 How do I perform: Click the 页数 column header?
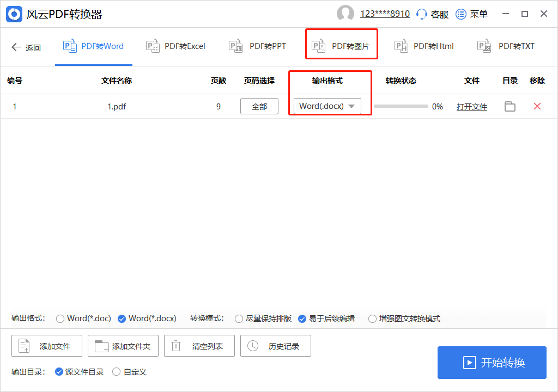[219, 81]
